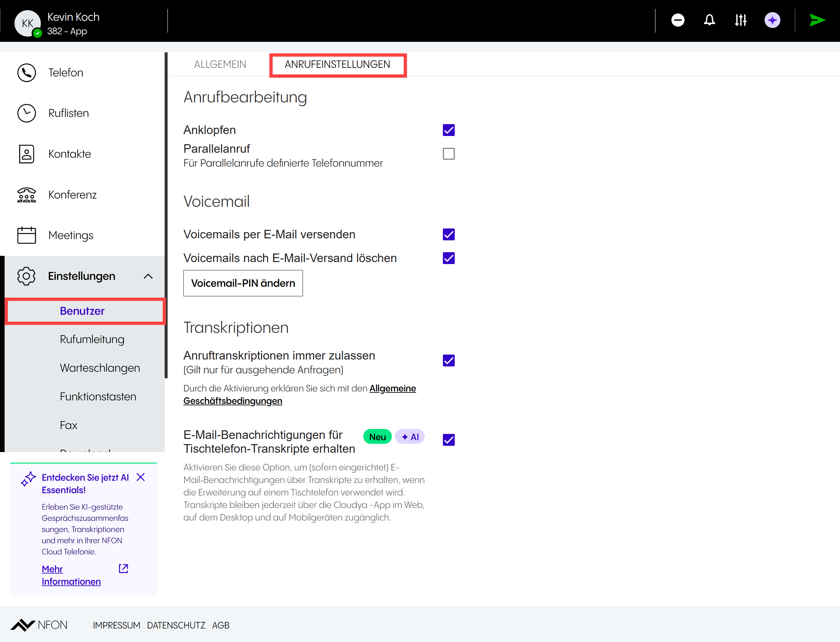
Task: Toggle Anruftranskriptionen immer zulassen checkbox
Action: (x=449, y=361)
